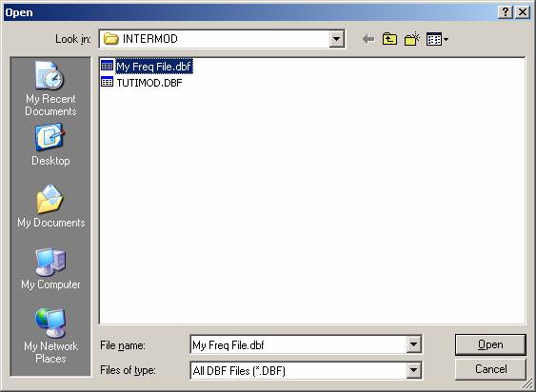Go to My Documents folder
The height and width of the screenshot is (392, 536).
click(x=50, y=206)
